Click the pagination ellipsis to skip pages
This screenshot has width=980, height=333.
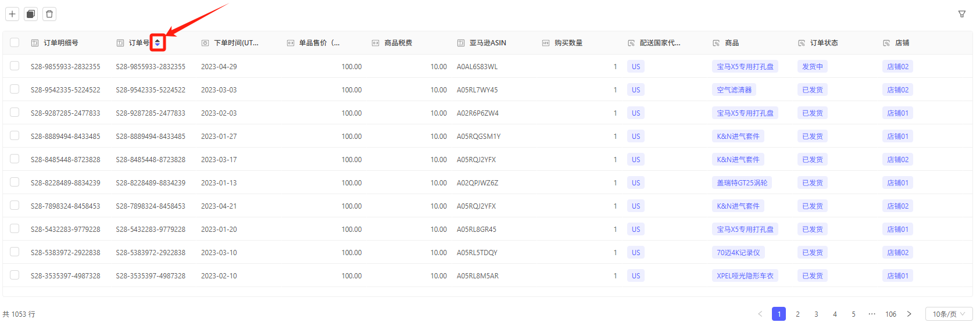click(872, 314)
